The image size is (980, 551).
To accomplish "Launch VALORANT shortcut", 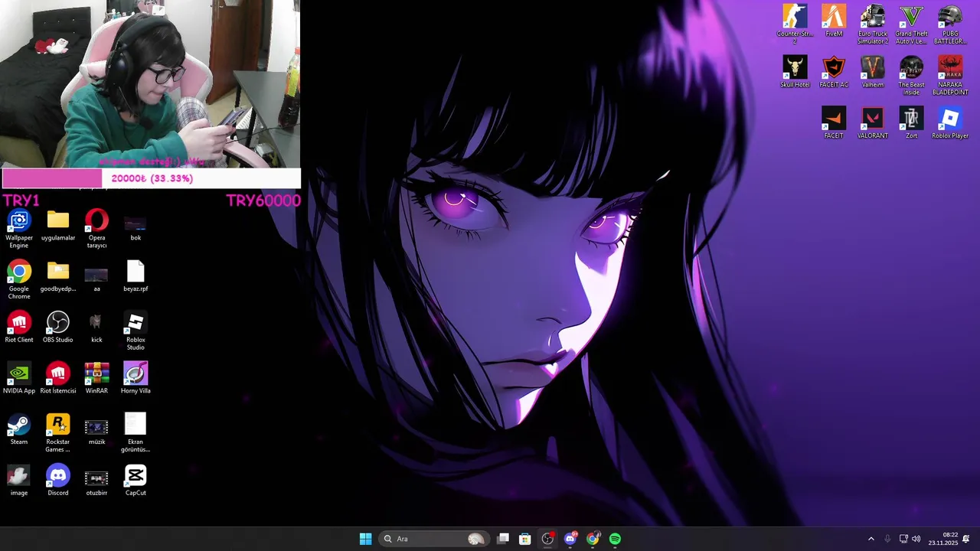I will click(x=873, y=123).
